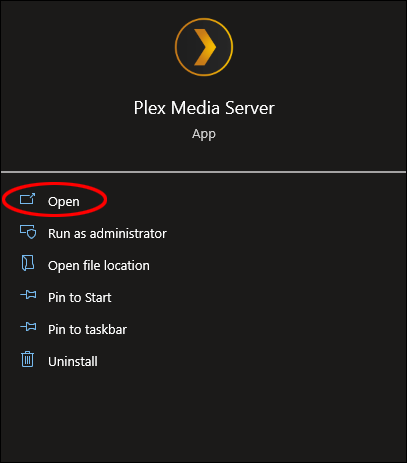Viewport: 407px width, 463px height.
Task: Click the word 'administrator' in the list
Action: [x=128, y=234]
